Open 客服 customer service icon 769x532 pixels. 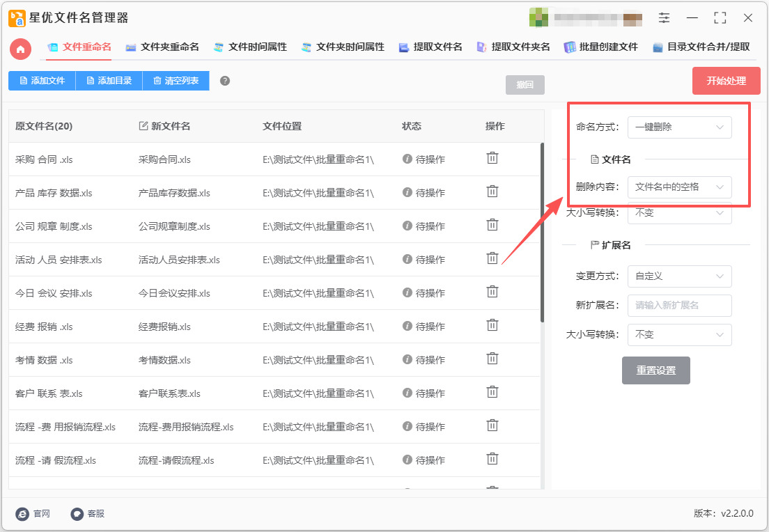[77, 513]
